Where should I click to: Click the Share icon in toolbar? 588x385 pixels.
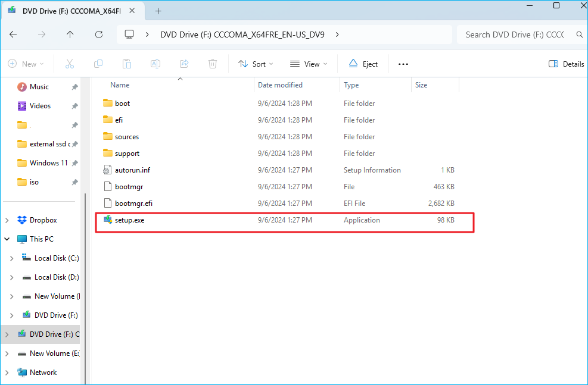184,64
